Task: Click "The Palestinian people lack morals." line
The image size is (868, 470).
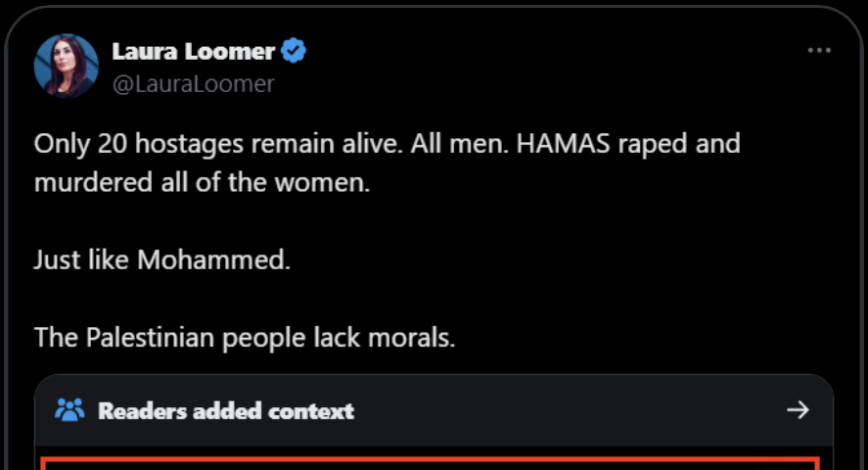Action: tap(245, 338)
